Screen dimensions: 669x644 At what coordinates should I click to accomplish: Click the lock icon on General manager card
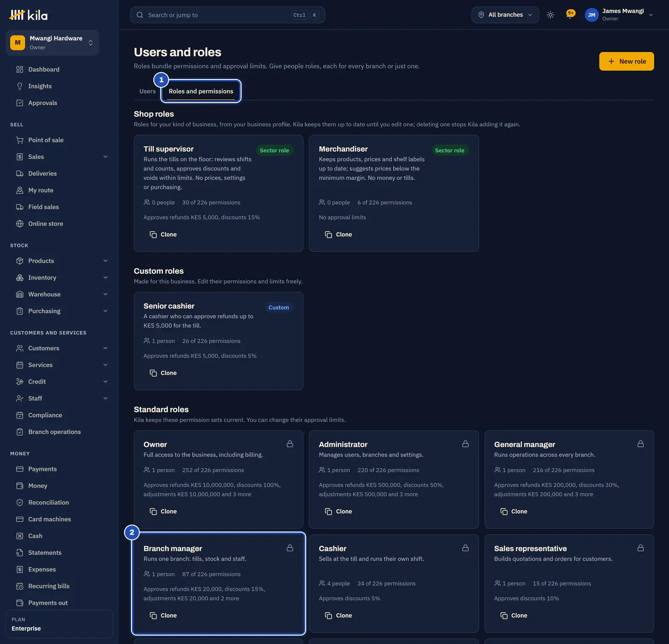coord(641,444)
